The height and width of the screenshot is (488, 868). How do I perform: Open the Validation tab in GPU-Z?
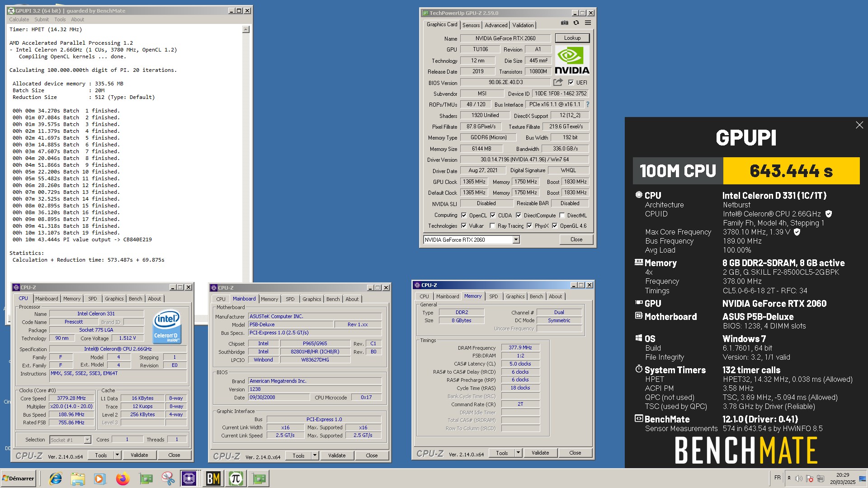click(523, 25)
